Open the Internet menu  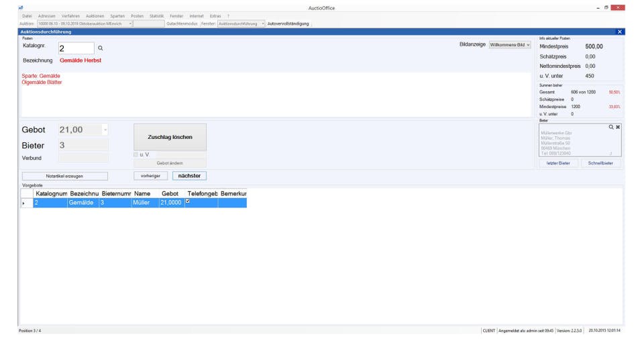[x=197, y=16]
